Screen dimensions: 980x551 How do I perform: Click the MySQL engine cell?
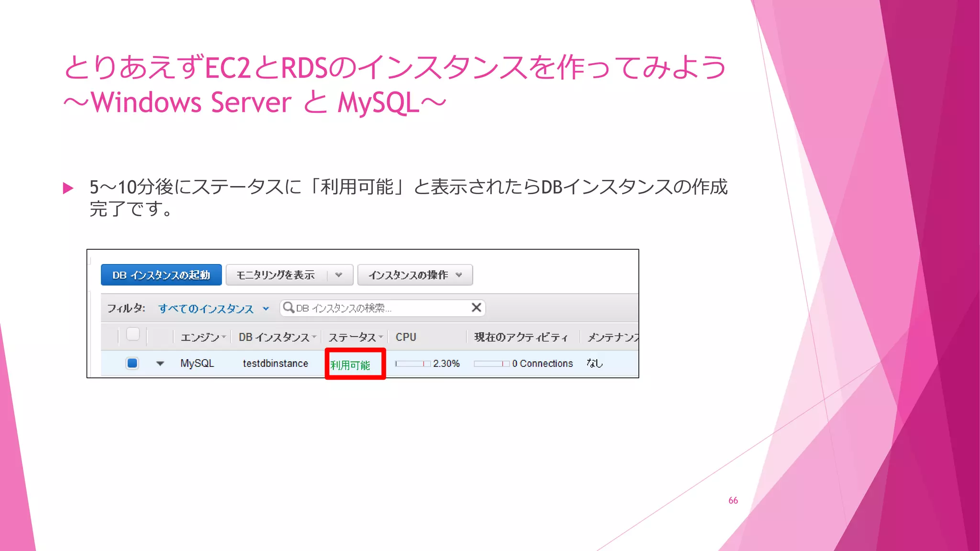197,364
